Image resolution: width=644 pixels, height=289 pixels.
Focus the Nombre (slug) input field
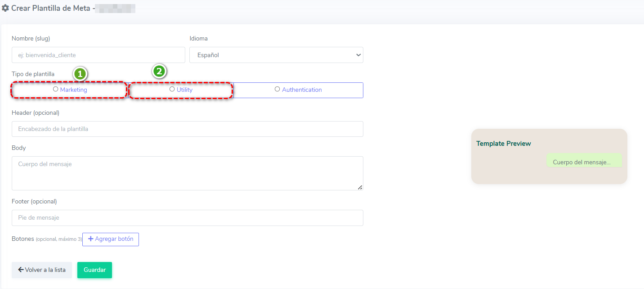98,55
